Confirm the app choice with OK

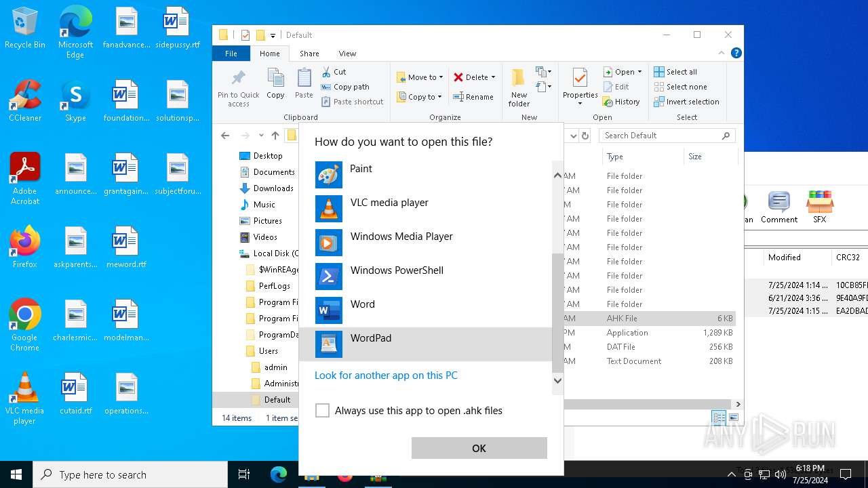tap(479, 448)
